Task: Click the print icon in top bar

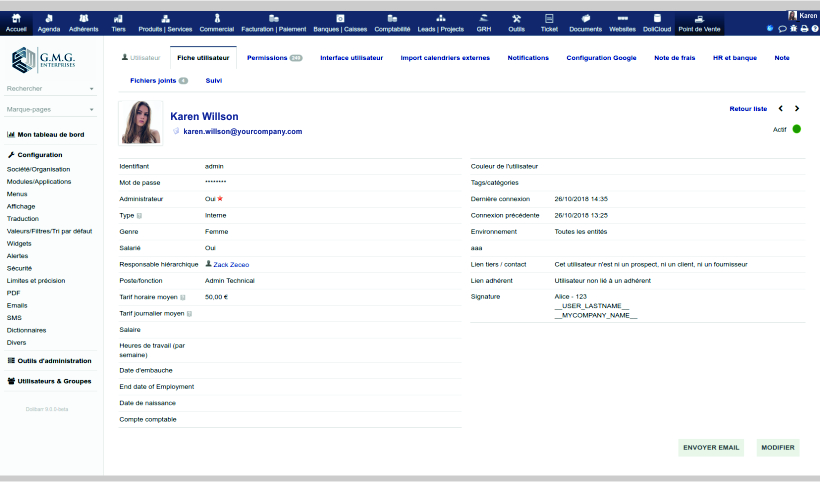Action: [x=803, y=29]
